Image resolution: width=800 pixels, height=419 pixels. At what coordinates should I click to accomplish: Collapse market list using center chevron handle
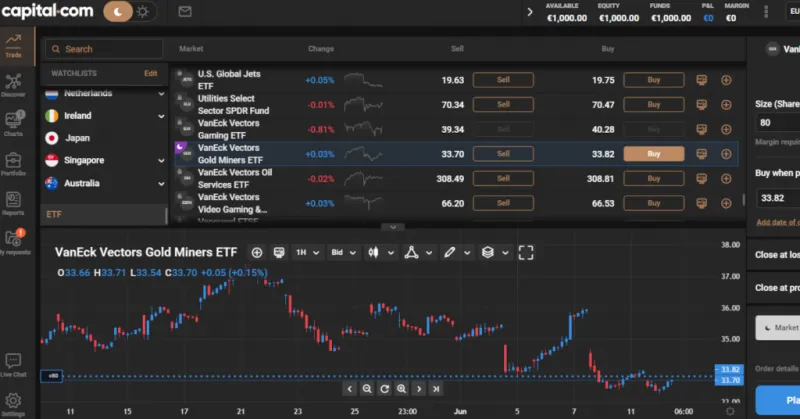393,227
